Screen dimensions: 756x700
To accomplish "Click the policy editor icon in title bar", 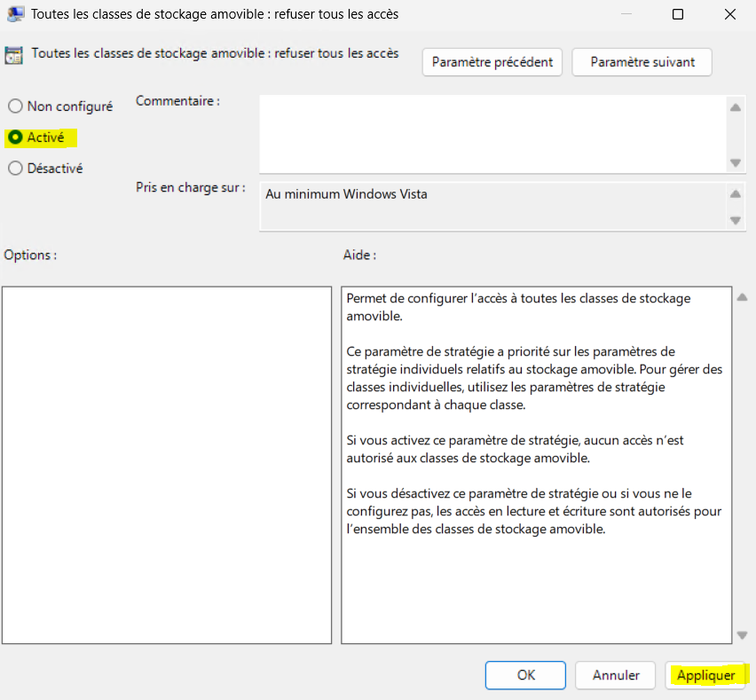I will click(15, 14).
